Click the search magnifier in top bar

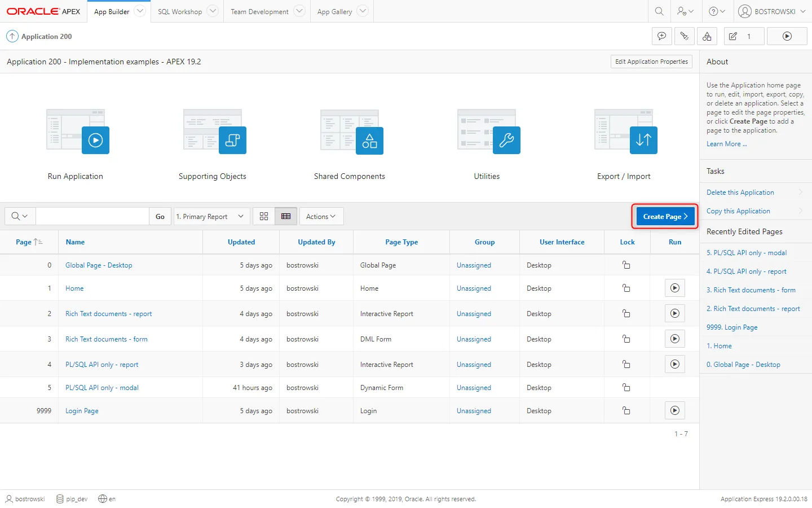(659, 11)
